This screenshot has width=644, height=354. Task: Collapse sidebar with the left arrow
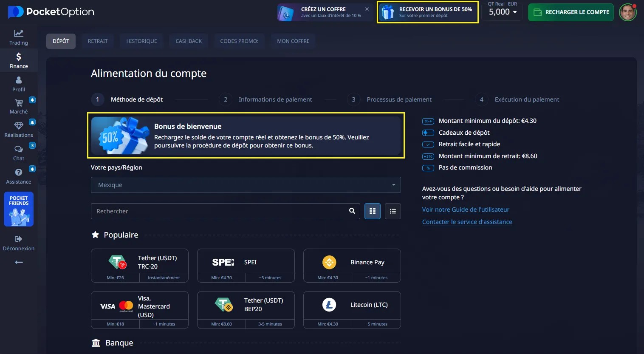[x=19, y=263]
